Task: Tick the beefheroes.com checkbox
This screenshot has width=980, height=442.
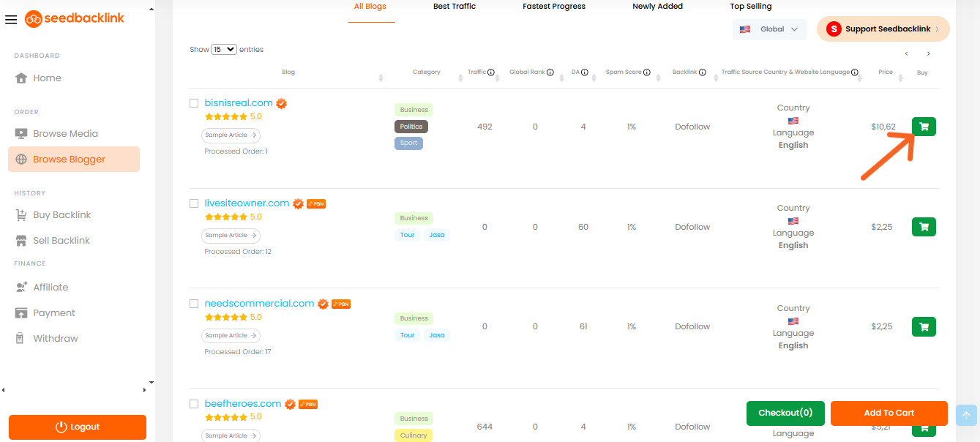Action: coord(194,404)
